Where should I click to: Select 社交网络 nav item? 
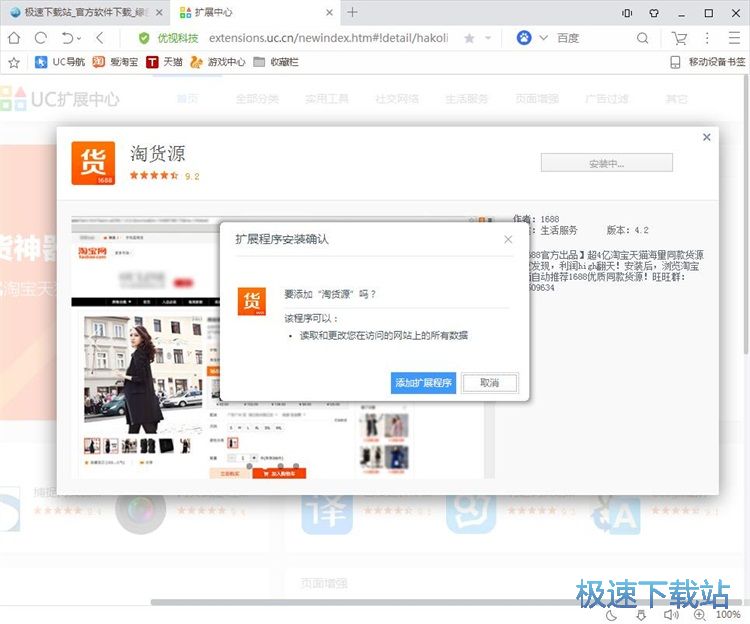[397, 99]
